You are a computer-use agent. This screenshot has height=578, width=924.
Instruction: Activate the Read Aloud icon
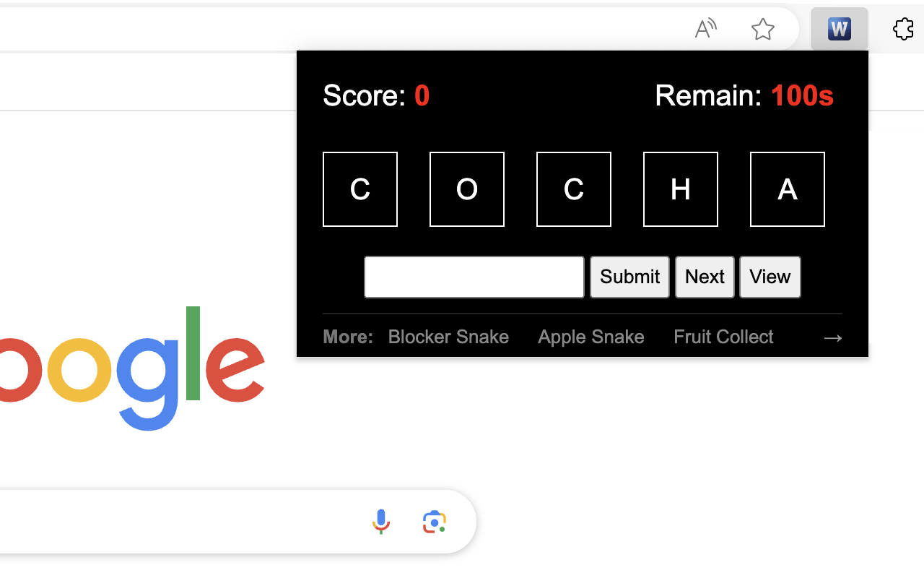coord(705,29)
